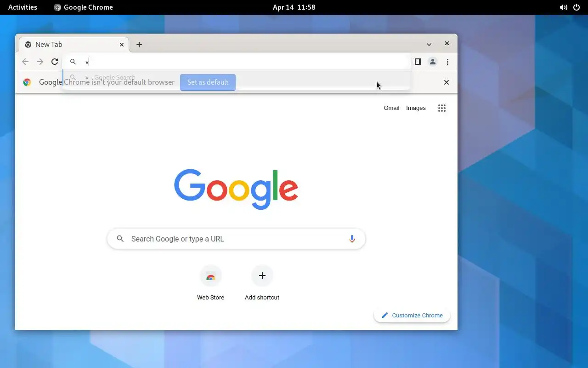
Task: Go forward using the browser forward arrow
Action: pos(40,62)
